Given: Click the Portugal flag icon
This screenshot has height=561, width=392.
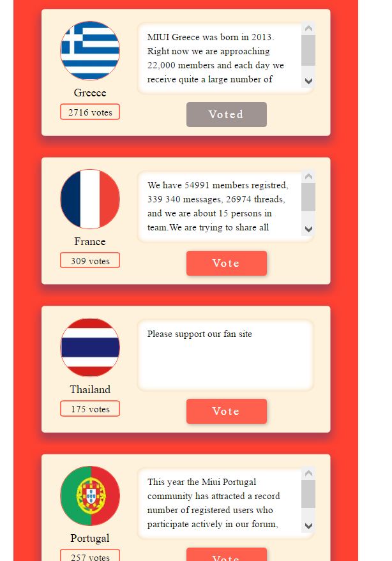Looking at the screenshot, I should tap(90, 496).
